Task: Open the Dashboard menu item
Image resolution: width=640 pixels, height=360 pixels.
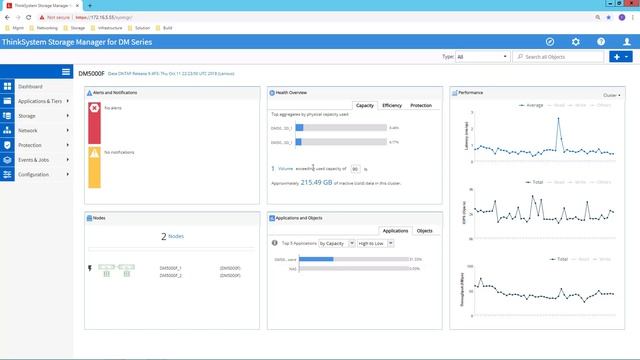Action: 30,87
